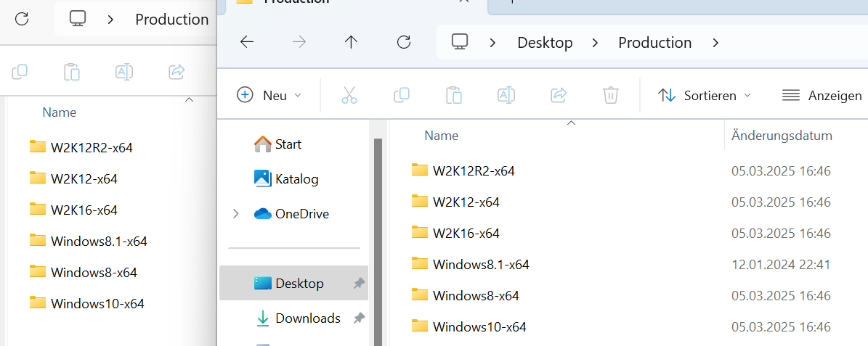Open the Sortieren dropdown

pyautogui.click(x=704, y=95)
